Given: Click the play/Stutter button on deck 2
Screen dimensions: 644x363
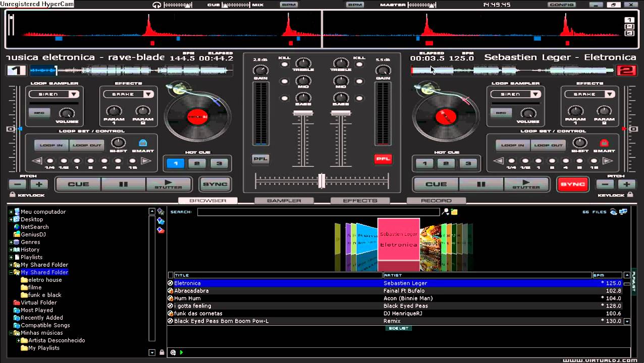Looking at the screenshot, I should 526,184.
